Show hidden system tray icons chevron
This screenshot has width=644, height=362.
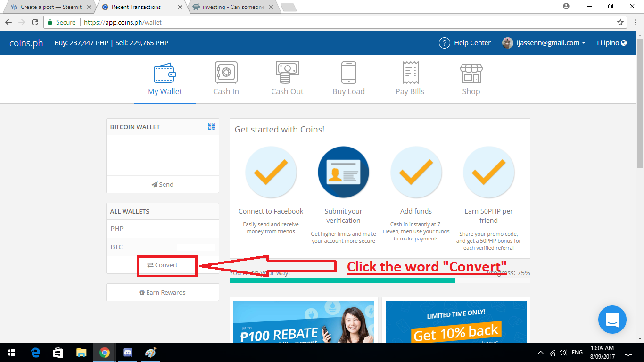click(541, 353)
